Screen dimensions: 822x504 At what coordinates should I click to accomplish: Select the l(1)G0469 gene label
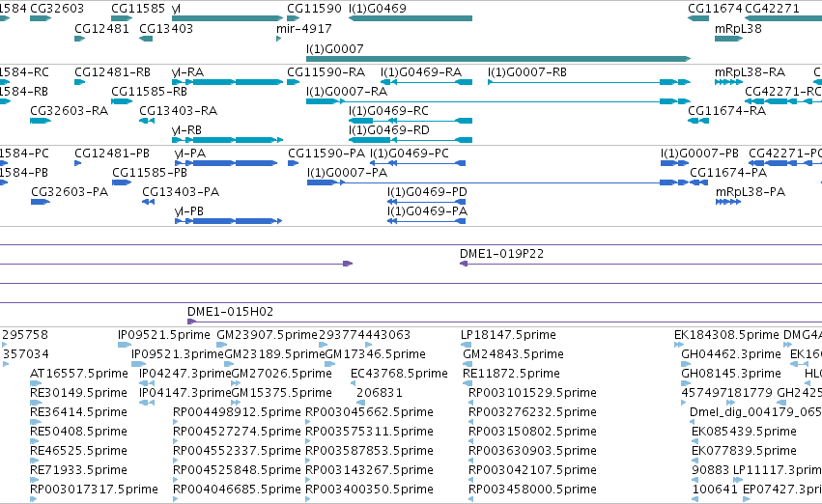coord(378,9)
